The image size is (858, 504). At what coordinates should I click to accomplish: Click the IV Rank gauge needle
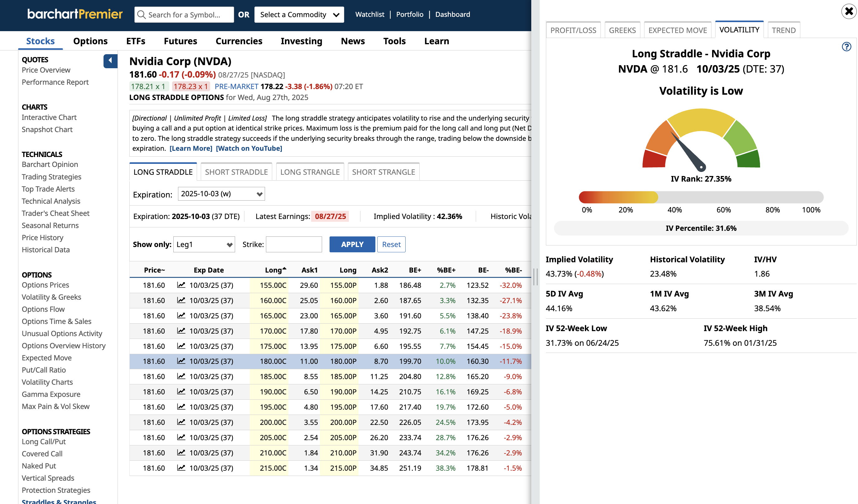688,151
